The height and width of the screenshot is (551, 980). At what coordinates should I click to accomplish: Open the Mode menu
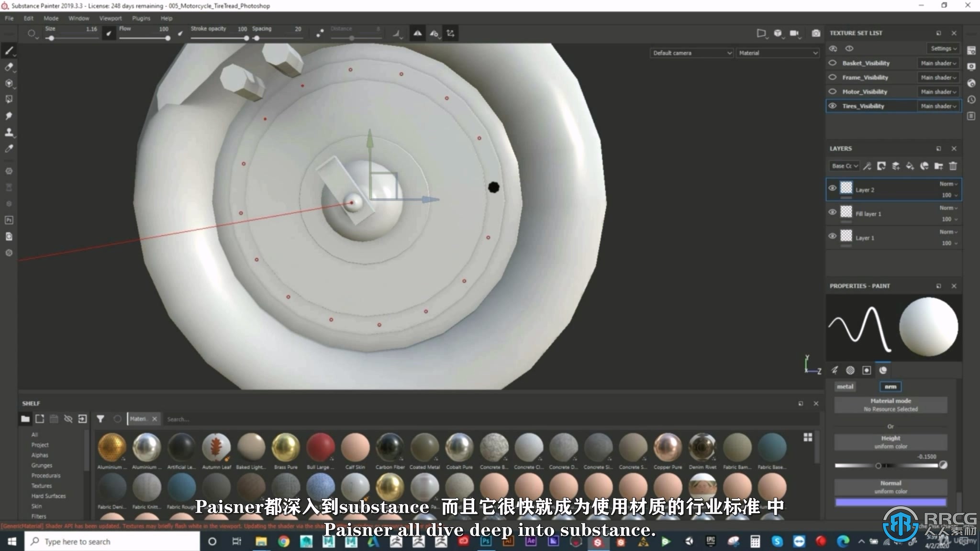click(x=51, y=18)
